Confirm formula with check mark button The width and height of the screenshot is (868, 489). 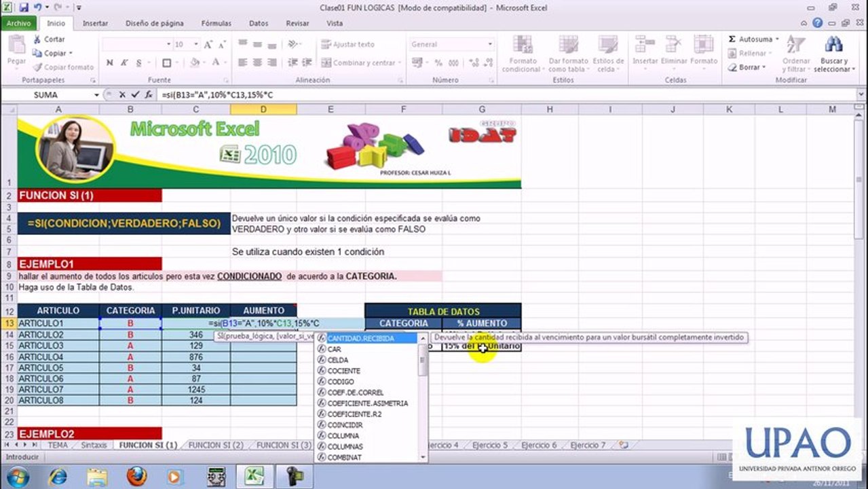coord(135,95)
